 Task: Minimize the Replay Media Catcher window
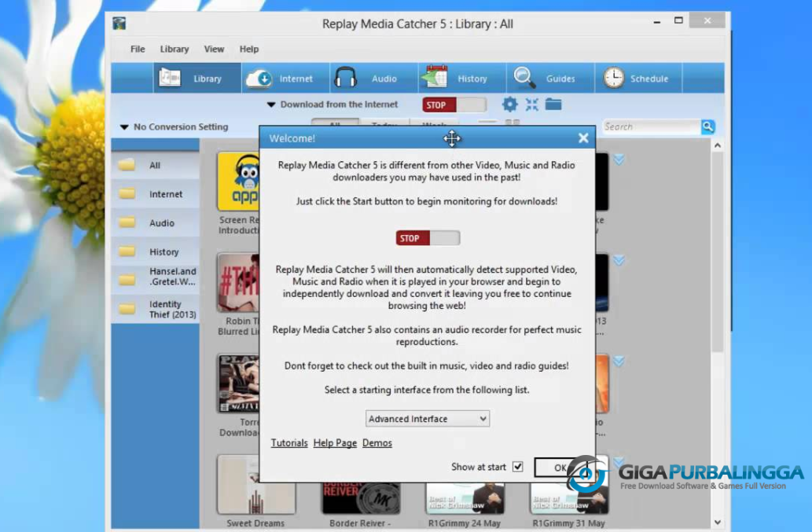click(x=656, y=22)
